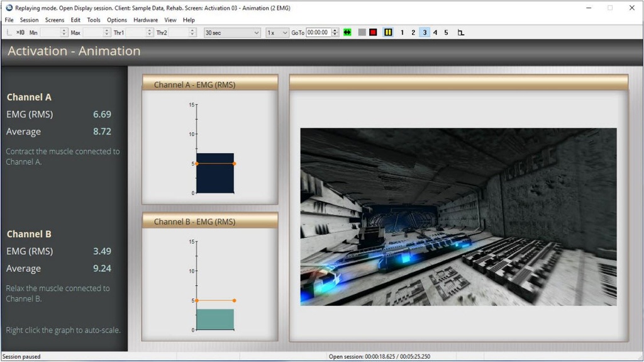The height and width of the screenshot is (362, 644).
Task: Expand the 30 sec time span dropdown
Action: [x=233, y=33]
